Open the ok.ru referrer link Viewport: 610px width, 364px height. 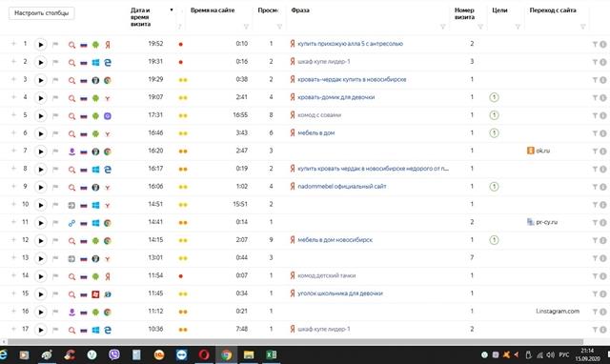[x=542, y=151]
